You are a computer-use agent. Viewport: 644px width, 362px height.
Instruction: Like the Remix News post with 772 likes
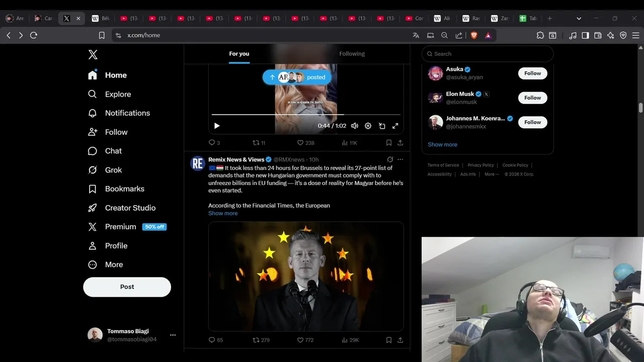[x=305, y=340]
